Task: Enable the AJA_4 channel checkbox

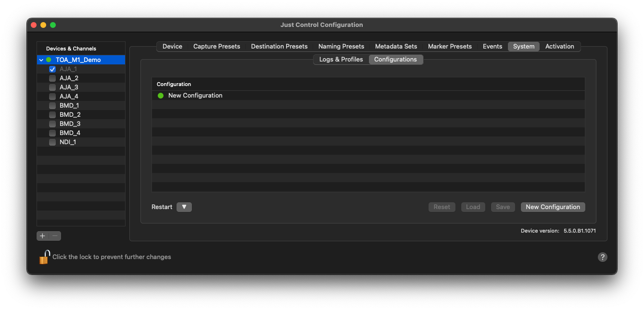Action: click(52, 97)
